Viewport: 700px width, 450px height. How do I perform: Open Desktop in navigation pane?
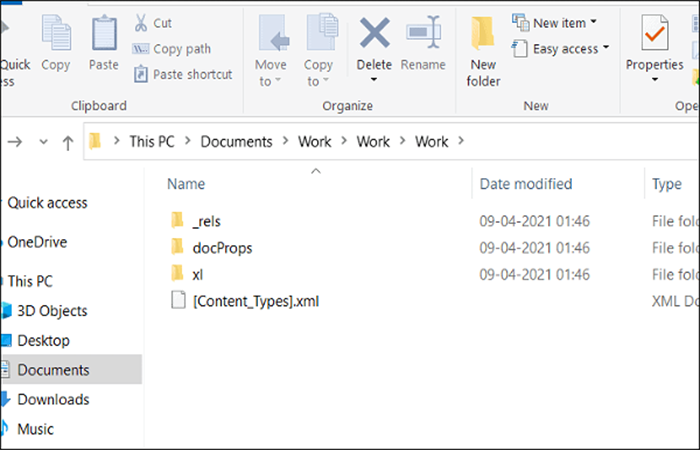pos(43,341)
